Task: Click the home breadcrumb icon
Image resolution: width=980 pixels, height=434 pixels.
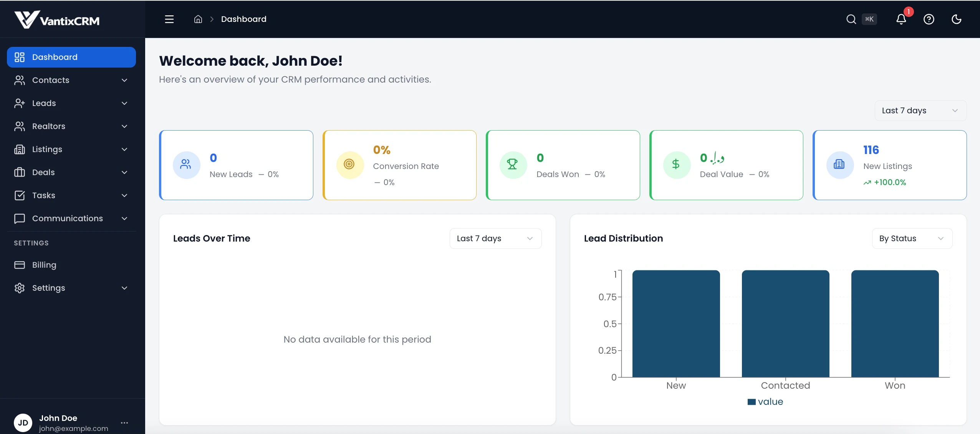Action: tap(198, 19)
